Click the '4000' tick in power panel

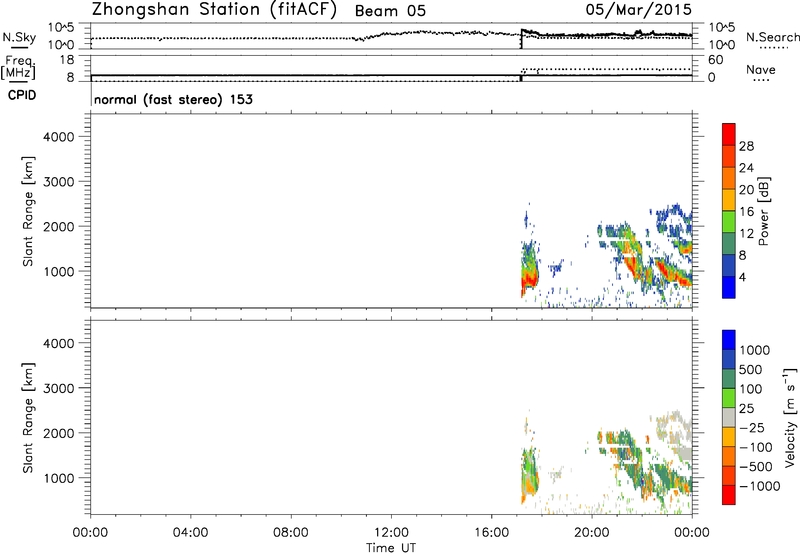pyautogui.click(x=58, y=137)
